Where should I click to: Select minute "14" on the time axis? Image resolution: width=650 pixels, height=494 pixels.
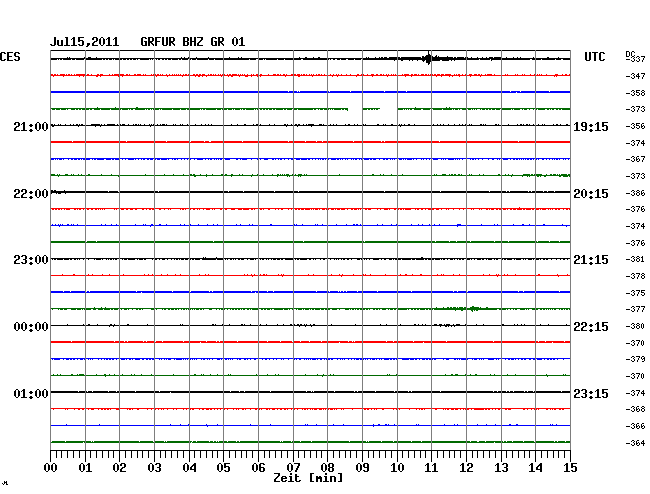535,467
